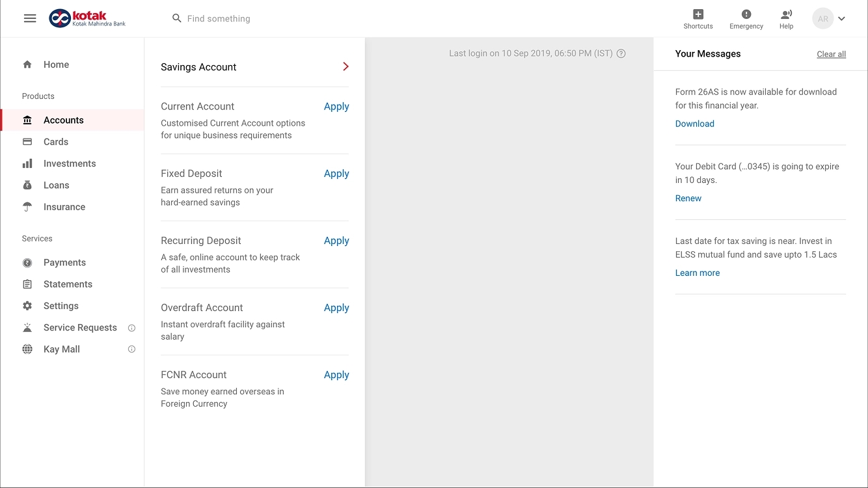
Task: Click the info icon beside Service Requests
Action: 131,328
